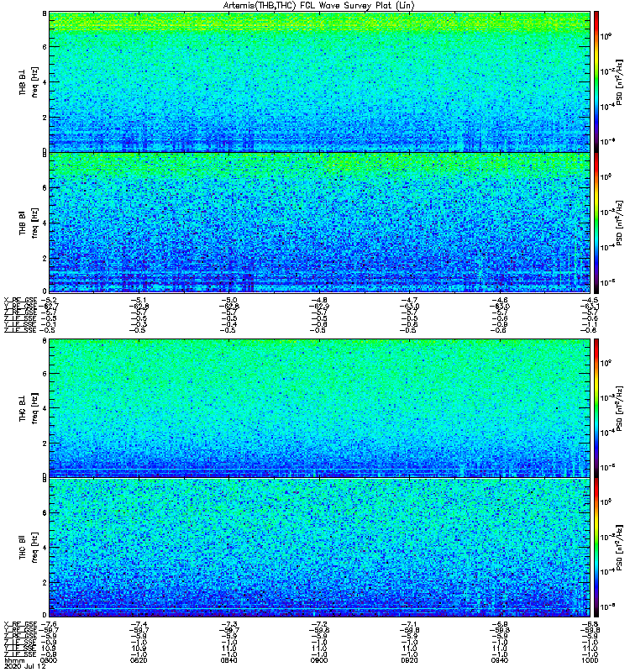Click the PSD [nT²/Hz] label of the bottom color bar

(619, 547)
